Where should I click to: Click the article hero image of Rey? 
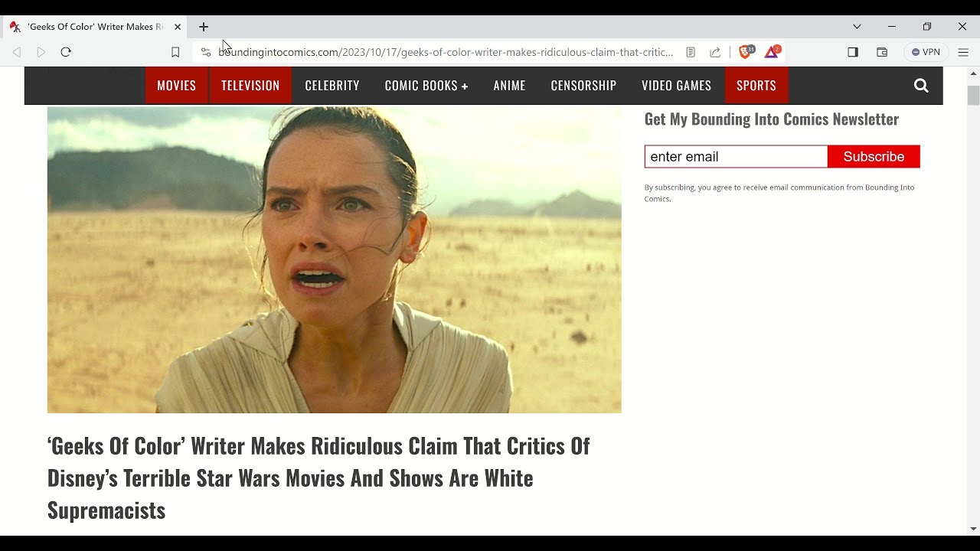(x=335, y=260)
